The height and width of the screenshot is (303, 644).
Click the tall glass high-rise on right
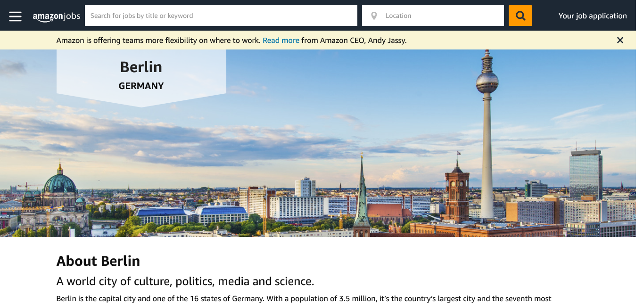click(x=586, y=174)
